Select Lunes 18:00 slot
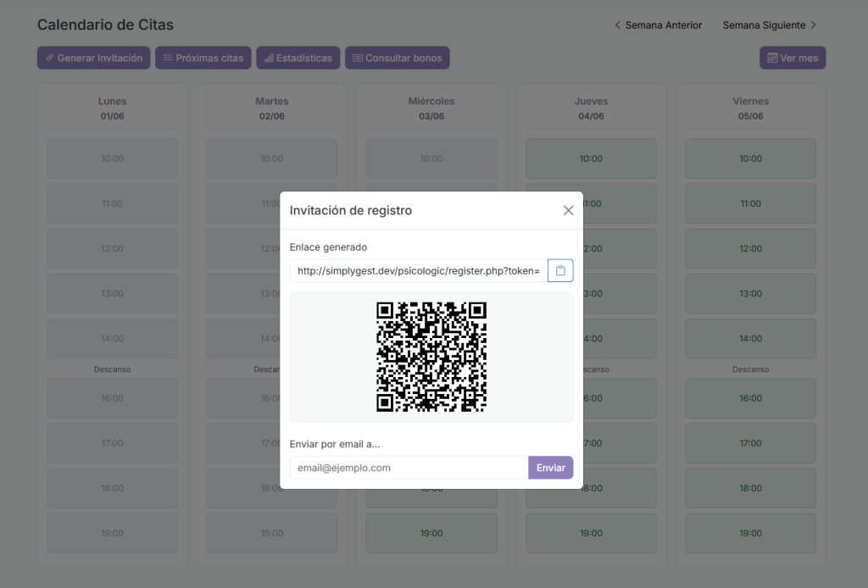The height and width of the screenshot is (588, 868). [113, 488]
